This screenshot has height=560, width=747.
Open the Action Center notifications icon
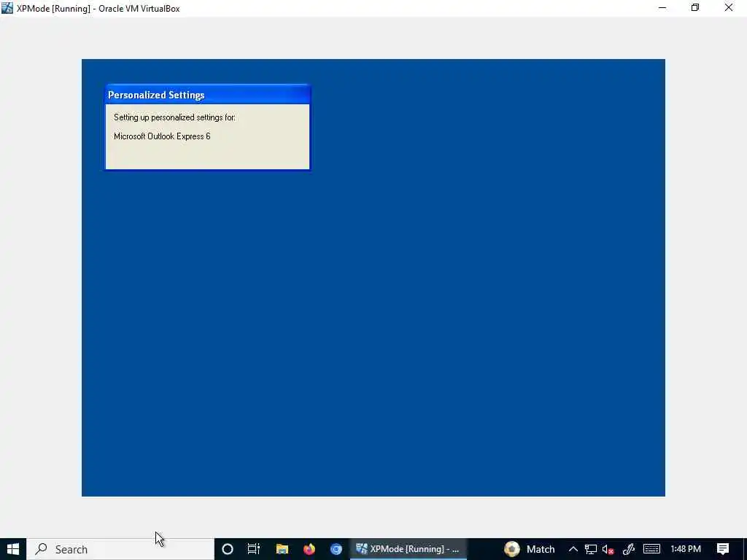pyautogui.click(x=723, y=549)
